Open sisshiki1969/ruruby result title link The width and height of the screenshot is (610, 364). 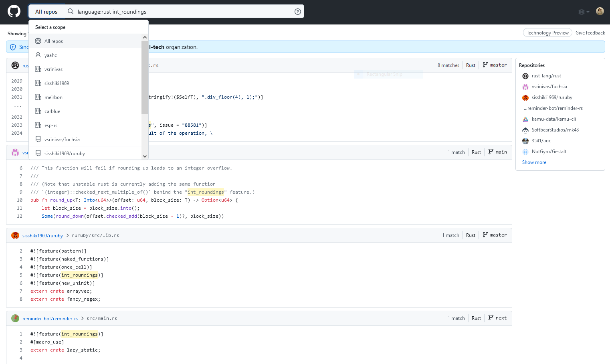click(x=42, y=236)
